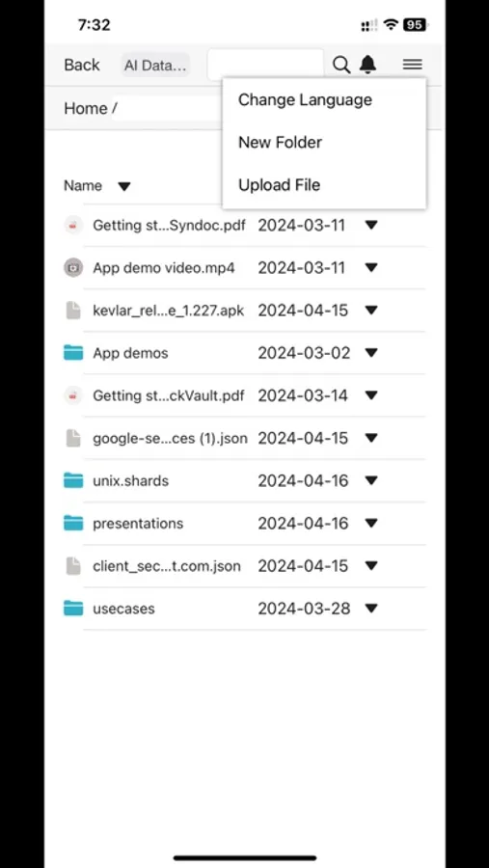Viewport: 489px width, 868px height.
Task: Open Getting st...ckVault.pdf file name
Action: [x=169, y=395]
